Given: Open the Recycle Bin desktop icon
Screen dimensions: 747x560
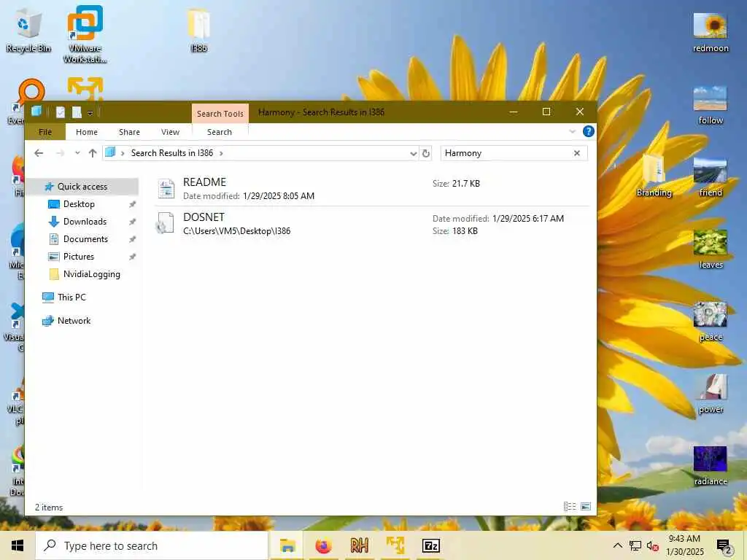Looking at the screenshot, I should (28, 31).
